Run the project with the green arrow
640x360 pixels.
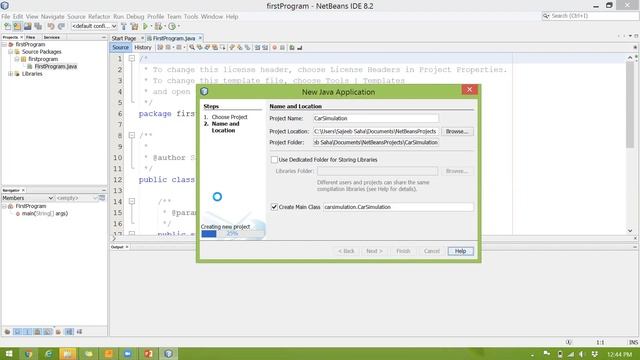click(145, 26)
